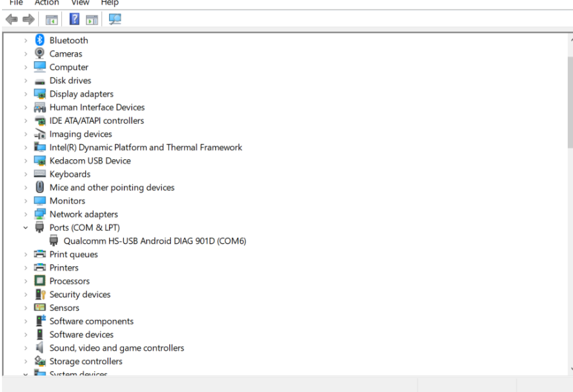573x392 pixels.
Task: Select Qualcomm HS-USB Android DIAG 901D device
Action: 155,241
